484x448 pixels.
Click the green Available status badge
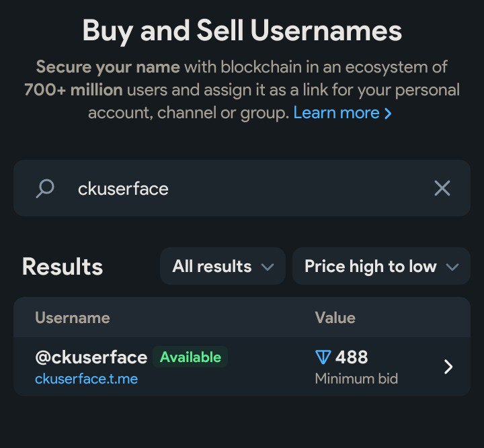[190, 357]
